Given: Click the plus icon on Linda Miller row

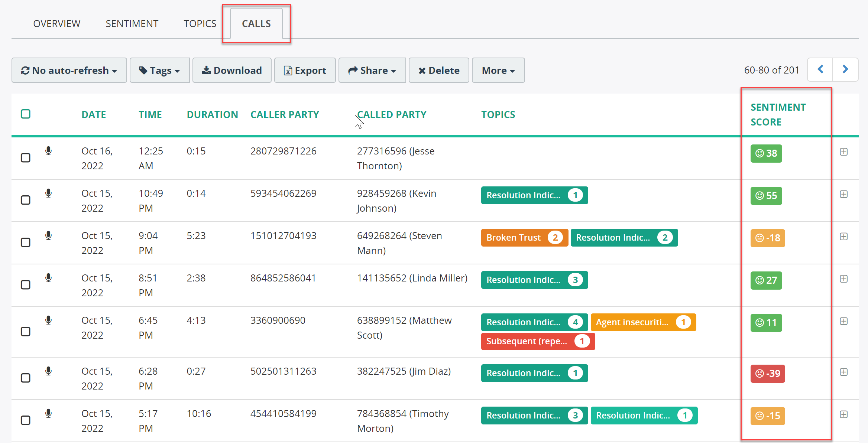Looking at the screenshot, I should pyautogui.click(x=843, y=279).
